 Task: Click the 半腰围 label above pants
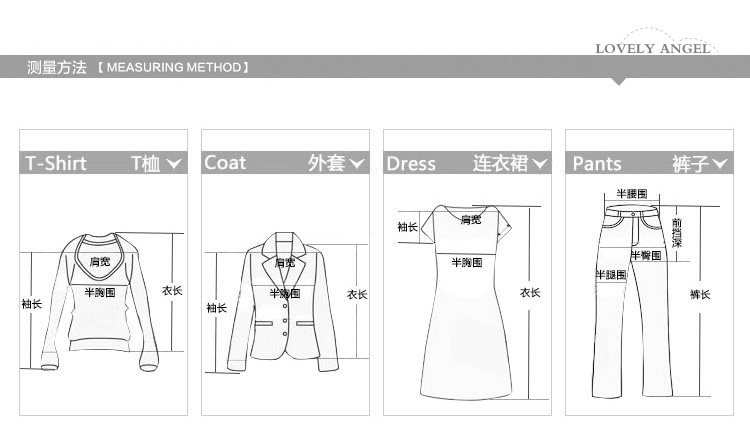click(632, 194)
